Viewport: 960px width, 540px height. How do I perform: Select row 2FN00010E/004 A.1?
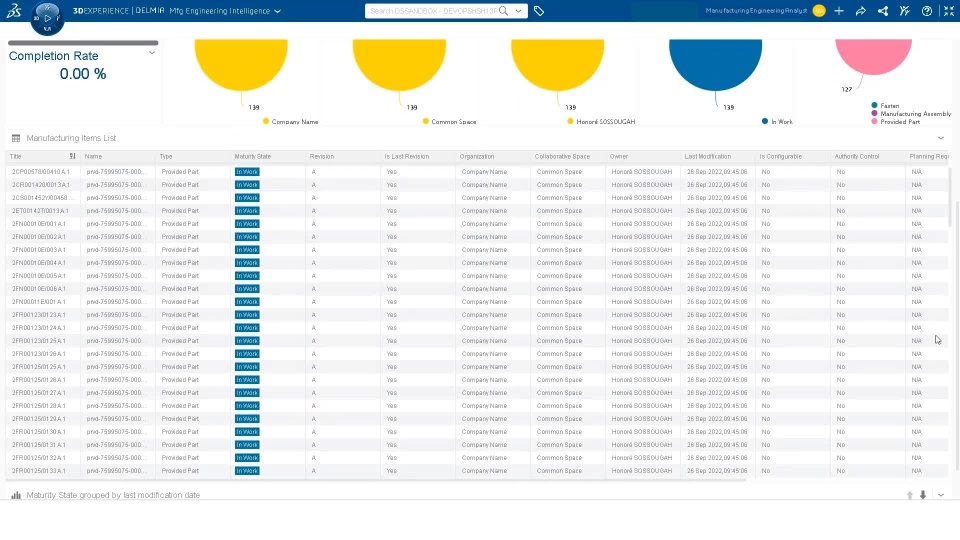(477, 263)
